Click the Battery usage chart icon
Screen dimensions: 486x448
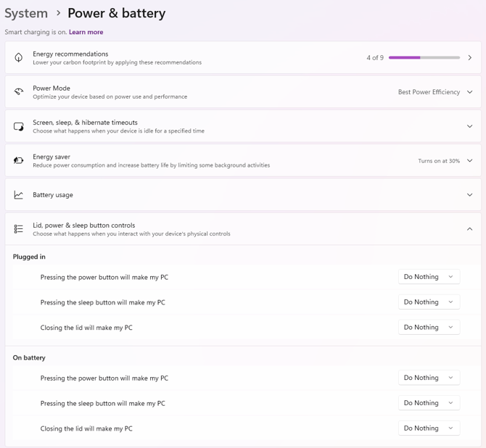point(19,195)
